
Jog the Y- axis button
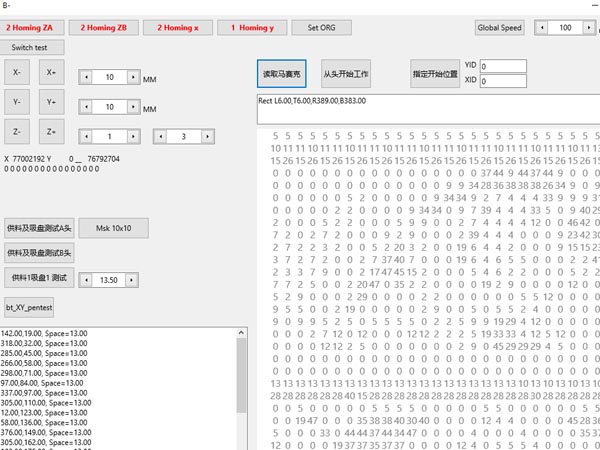[x=17, y=102]
